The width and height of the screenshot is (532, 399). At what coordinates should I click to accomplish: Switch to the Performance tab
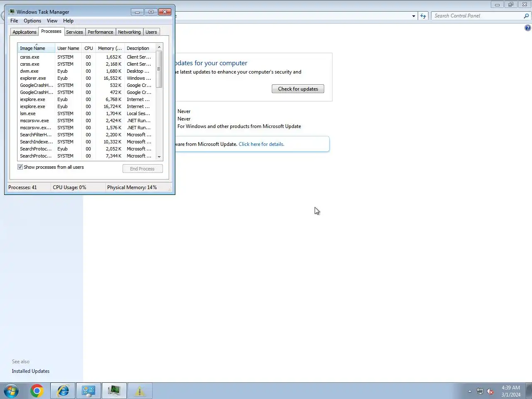click(x=100, y=32)
